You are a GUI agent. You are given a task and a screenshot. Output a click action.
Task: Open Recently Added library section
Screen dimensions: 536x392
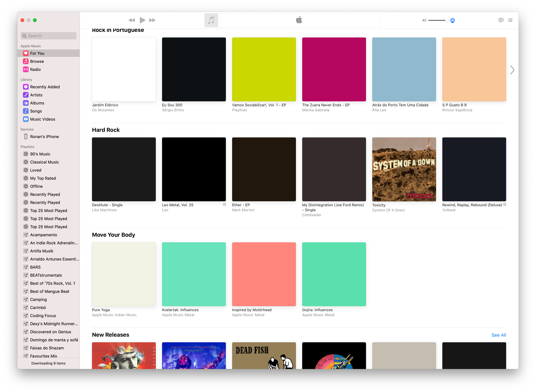pyautogui.click(x=45, y=87)
